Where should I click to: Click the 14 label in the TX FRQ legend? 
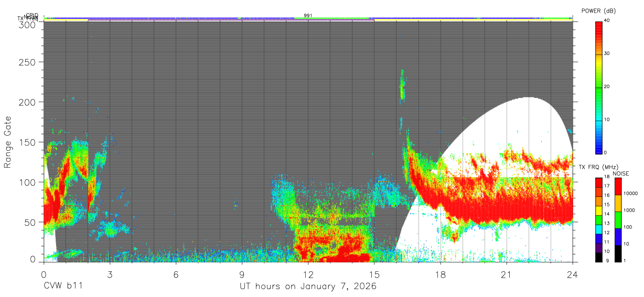tap(607, 214)
